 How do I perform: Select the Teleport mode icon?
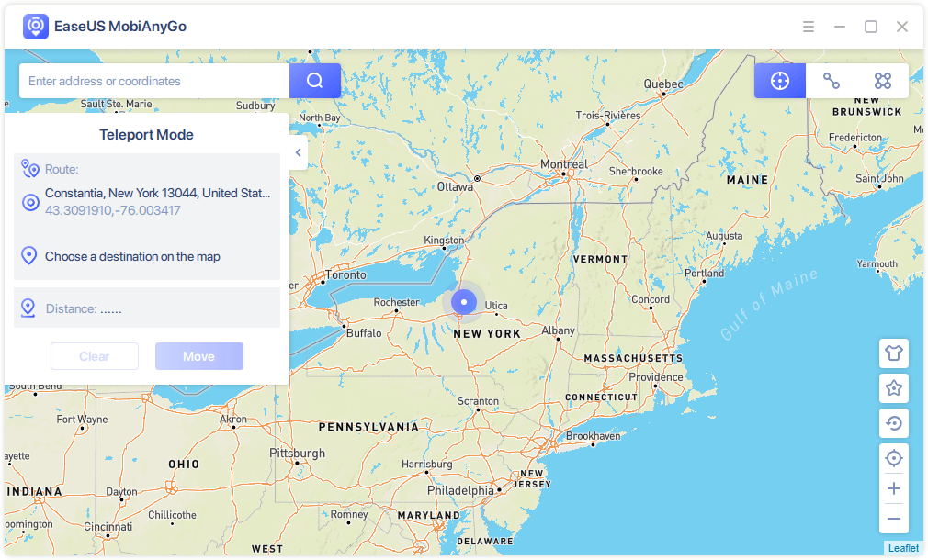[x=780, y=81]
